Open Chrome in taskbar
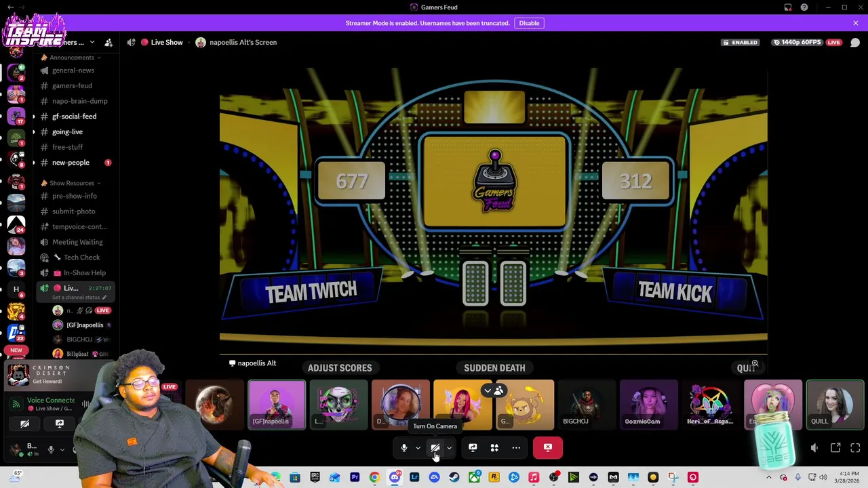Image resolution: width=868 pixels, height=488 pixels. point(374,478)
